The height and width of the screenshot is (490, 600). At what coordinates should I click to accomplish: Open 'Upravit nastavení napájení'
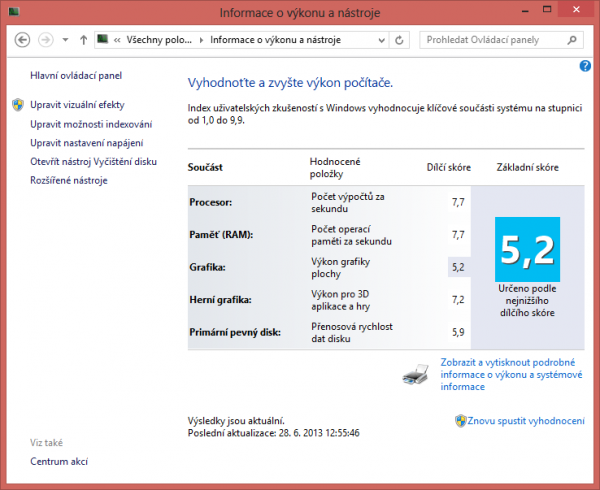(x=87, y=143)
